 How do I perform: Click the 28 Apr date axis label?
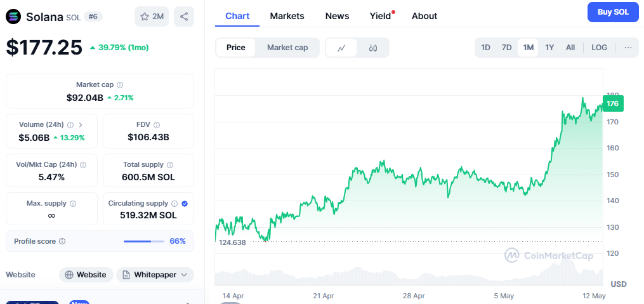point(414,296)
